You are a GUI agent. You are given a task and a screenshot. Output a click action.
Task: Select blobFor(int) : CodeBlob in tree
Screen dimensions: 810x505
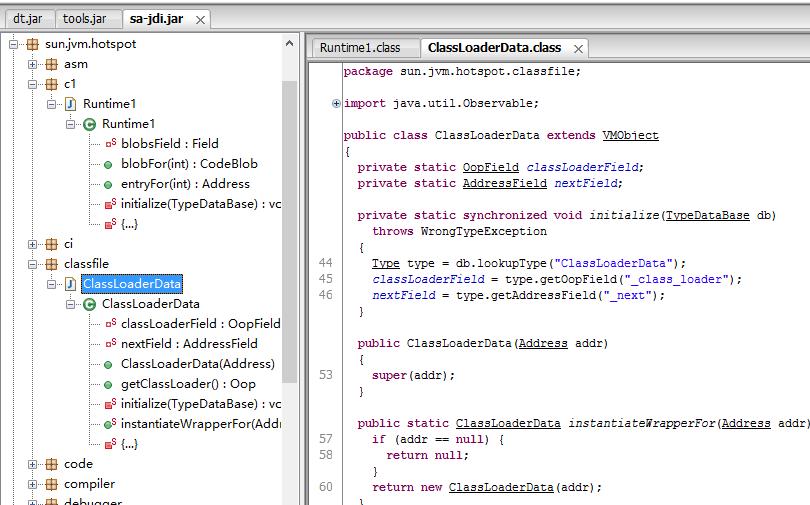click(189, 164)
